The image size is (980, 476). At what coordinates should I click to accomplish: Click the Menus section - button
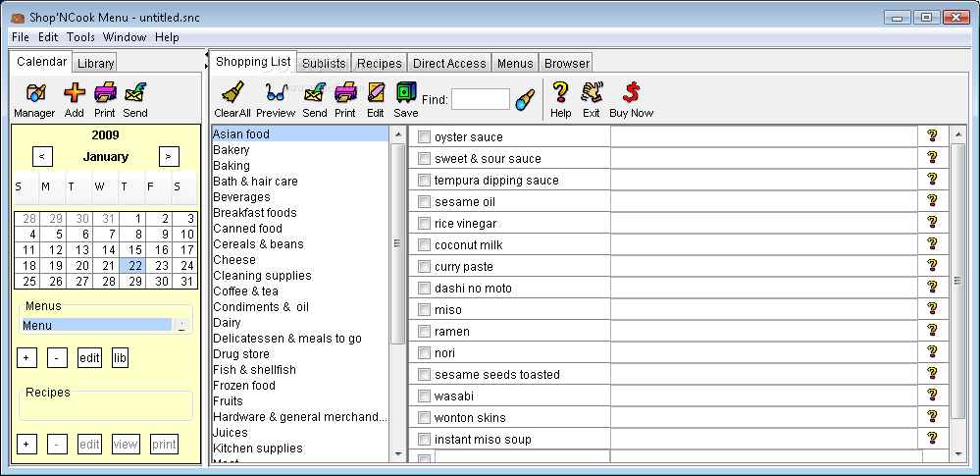click(57, 358)
